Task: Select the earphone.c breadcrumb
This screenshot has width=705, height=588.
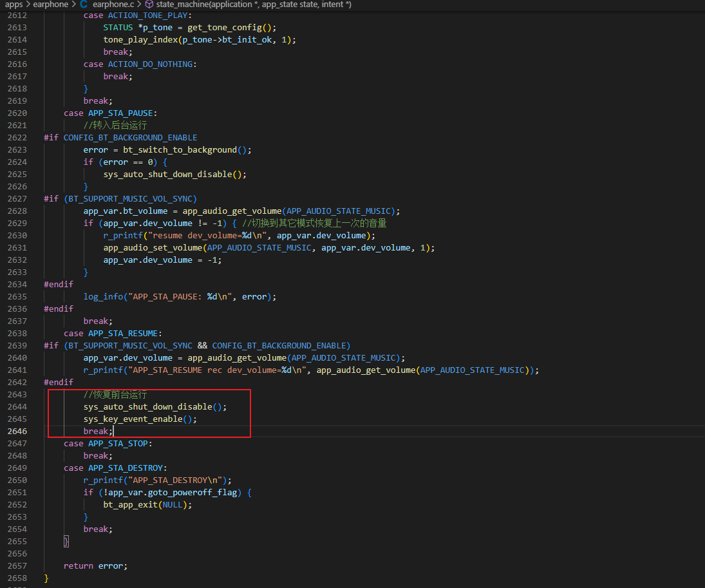Action: pyautogui.click(x=113, y=5)
